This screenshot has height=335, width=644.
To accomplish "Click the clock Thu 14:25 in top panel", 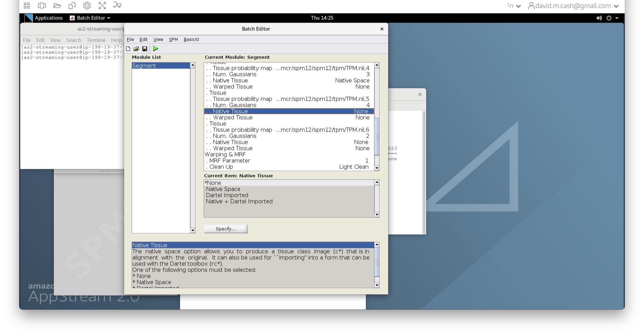I will [x=322, y=18].
